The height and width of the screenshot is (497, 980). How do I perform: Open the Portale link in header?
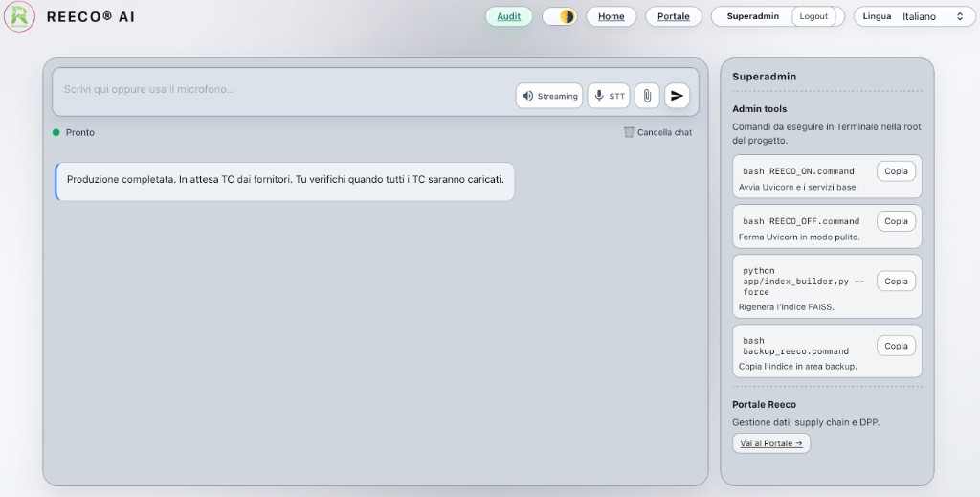pos(673,16)
